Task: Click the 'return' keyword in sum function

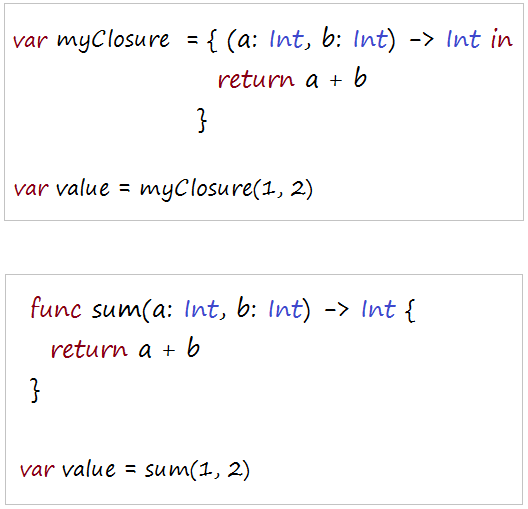Action: pyautogui.click(x=89, y=349)
